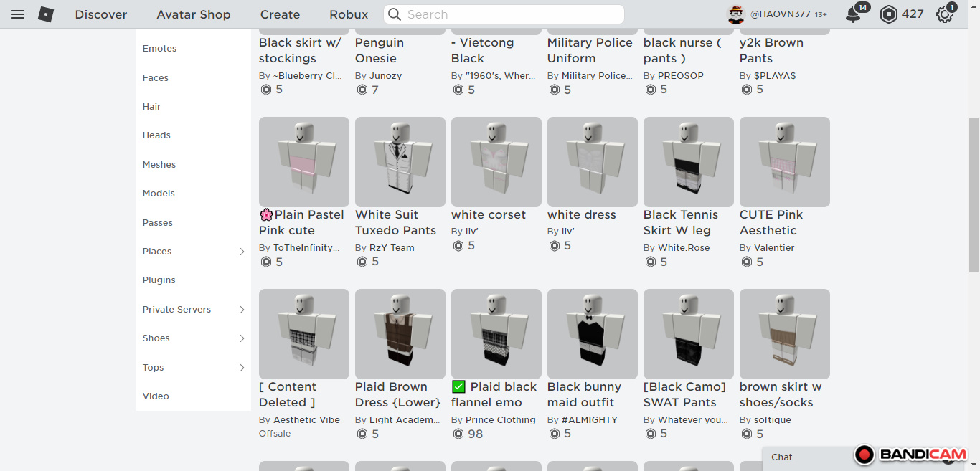Go to the Avatar Shop tab
The image size is (980, 471).
point(194,14)
